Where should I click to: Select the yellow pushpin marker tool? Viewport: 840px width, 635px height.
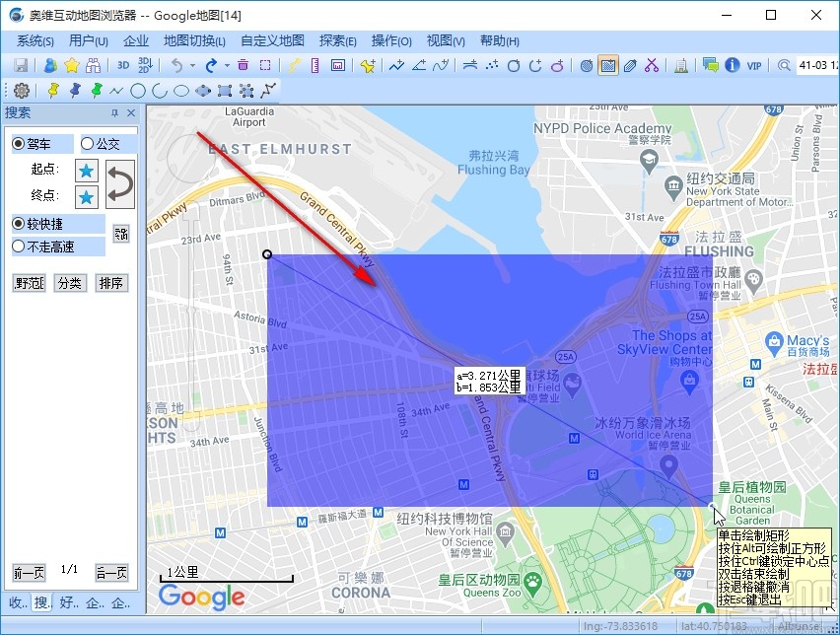[x=52, y=90]
